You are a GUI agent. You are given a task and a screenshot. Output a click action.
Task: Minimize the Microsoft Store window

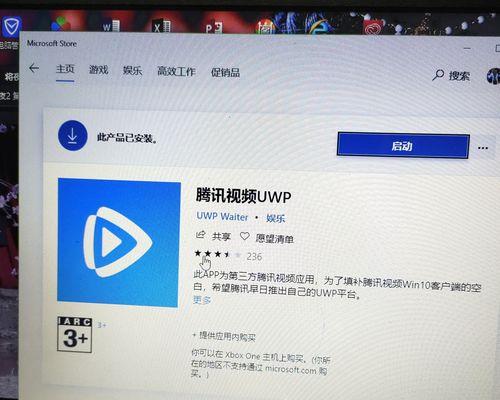click(467, 49)
